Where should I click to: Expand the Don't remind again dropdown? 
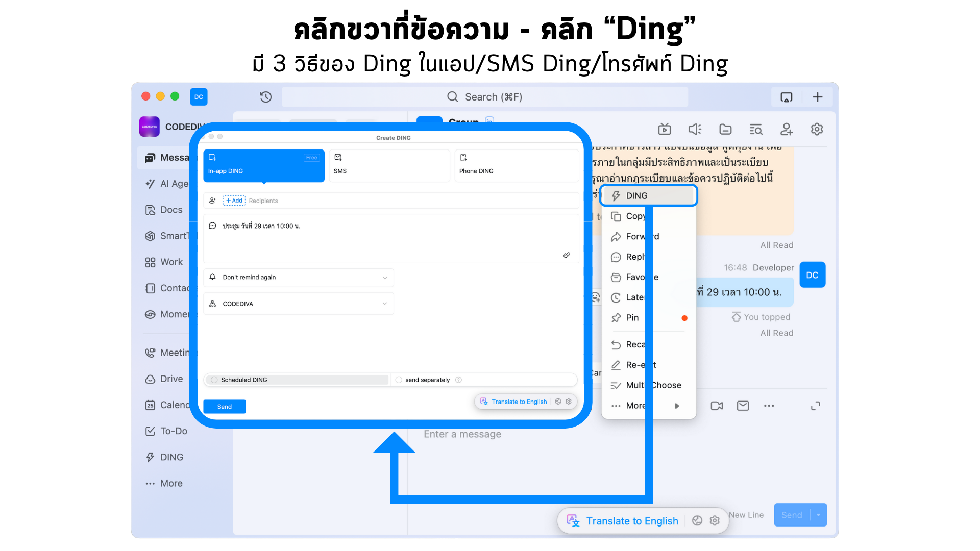pos(299,278)
